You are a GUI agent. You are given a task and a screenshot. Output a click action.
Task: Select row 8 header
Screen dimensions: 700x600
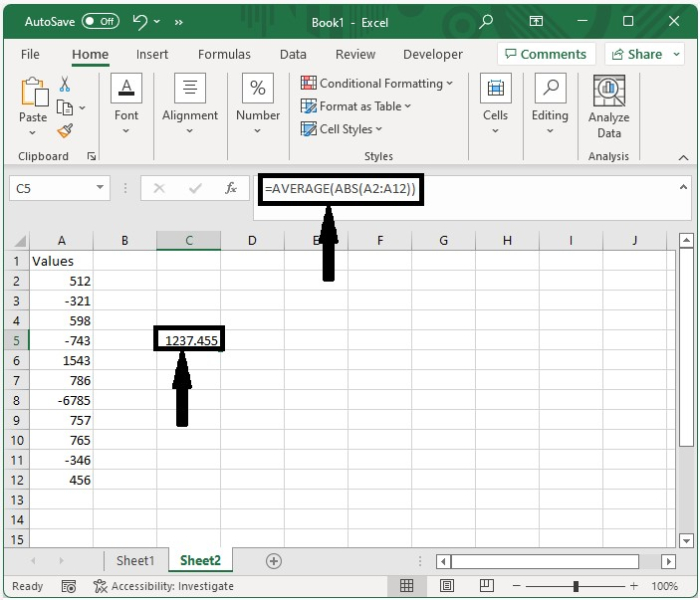click(17, 400)
